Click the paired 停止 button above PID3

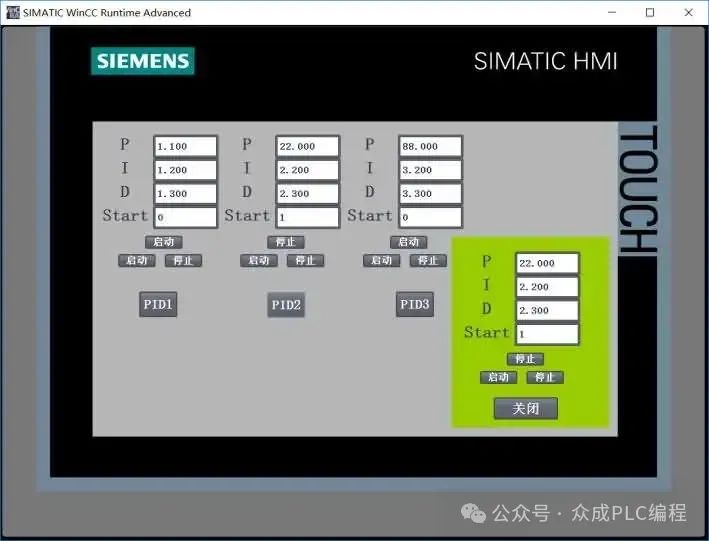click(428, 261)
